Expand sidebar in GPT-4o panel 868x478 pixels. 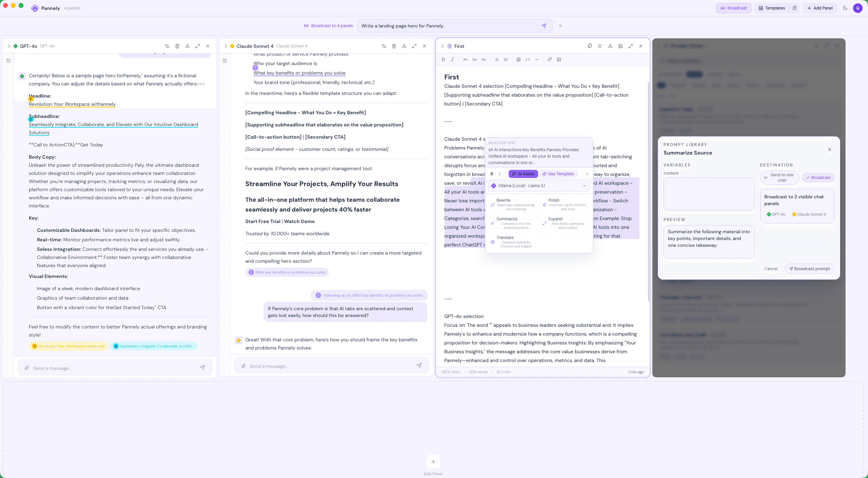[8, 61]
